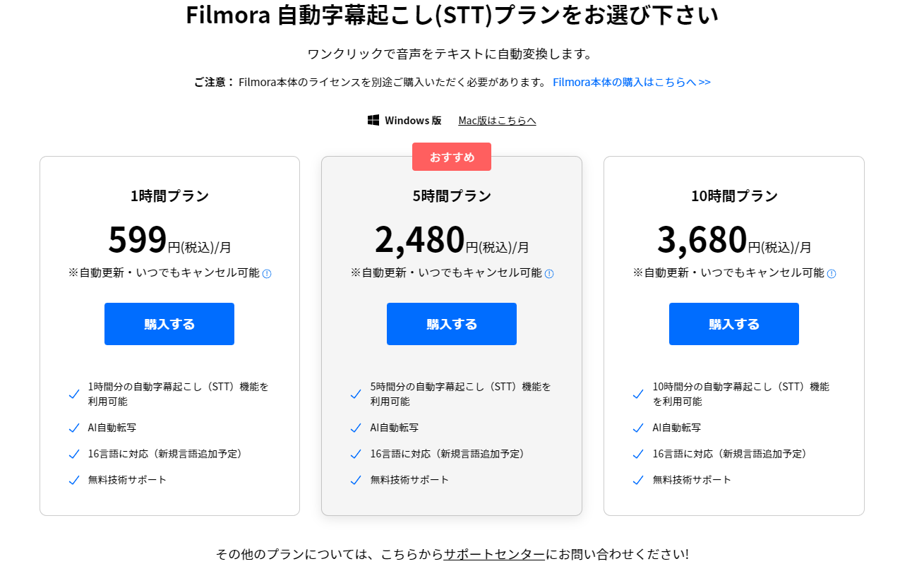Click the 3,680円 price text
The image size is (924, 583).
pos(702,240)
